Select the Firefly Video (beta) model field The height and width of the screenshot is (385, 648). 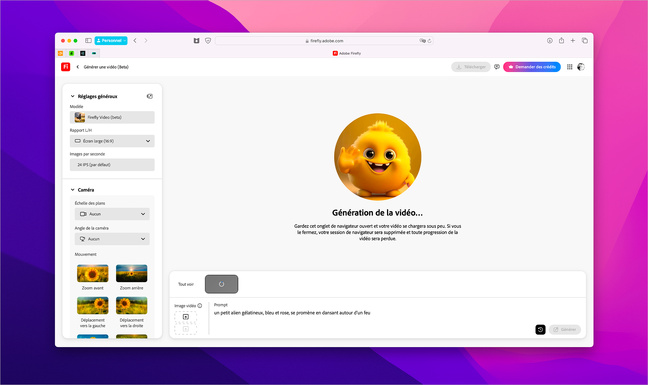[x=112, y=117]
